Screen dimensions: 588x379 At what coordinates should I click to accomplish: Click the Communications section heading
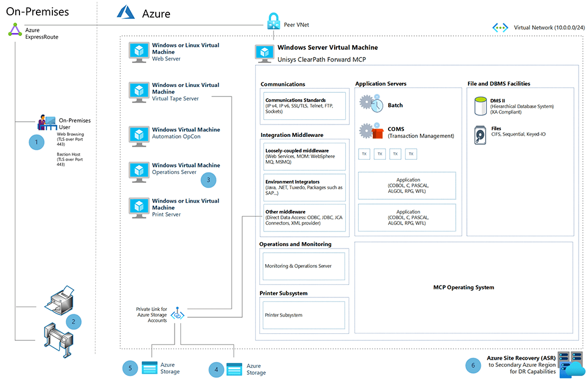point(283,85)
